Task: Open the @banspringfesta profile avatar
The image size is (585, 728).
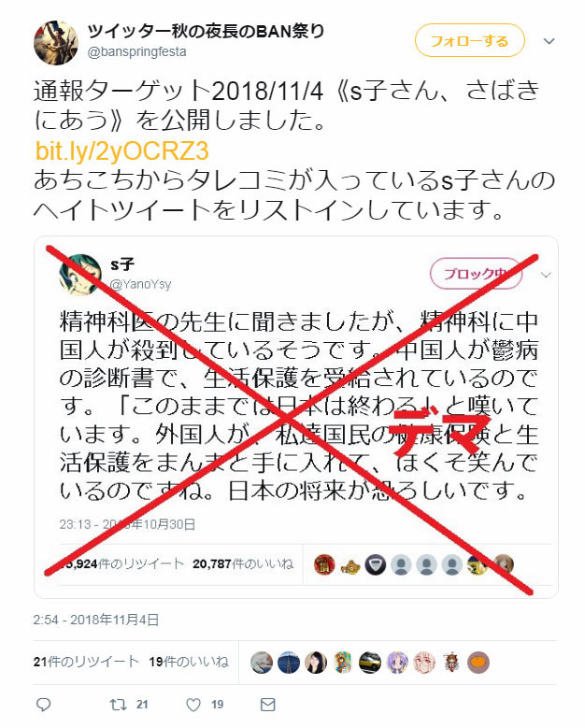Action: pyautogui.click(x=56, y=42)
